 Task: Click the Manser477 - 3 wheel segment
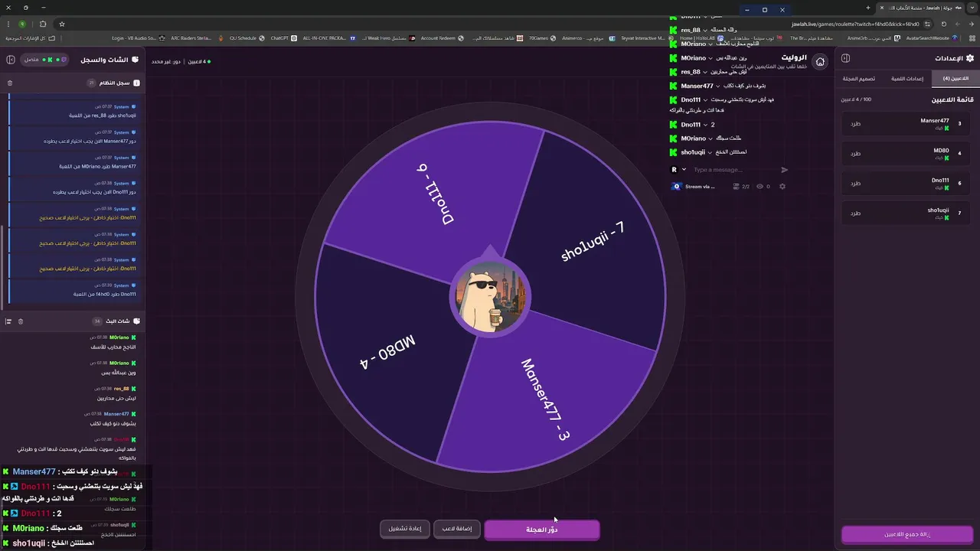point(545,399)
